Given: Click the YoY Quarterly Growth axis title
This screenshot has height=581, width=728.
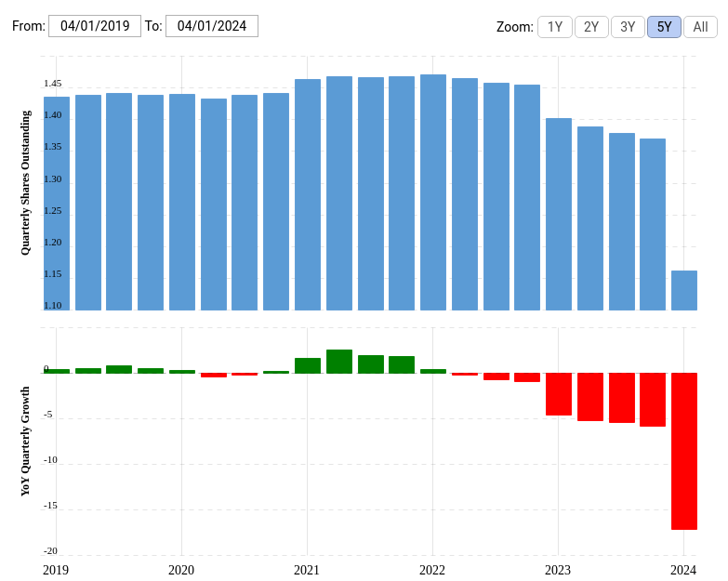Looking at the screenshot, I should pyautogui.click(x=25, y=442).
